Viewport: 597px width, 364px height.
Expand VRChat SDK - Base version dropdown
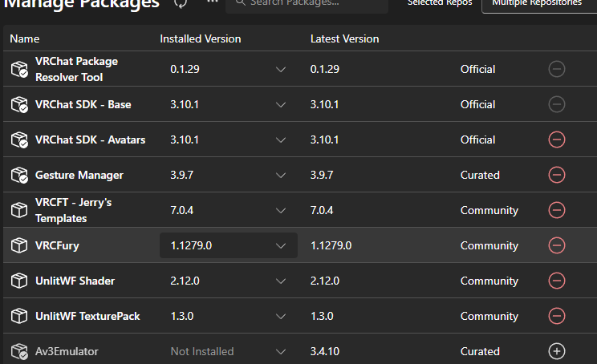(281, 104)
